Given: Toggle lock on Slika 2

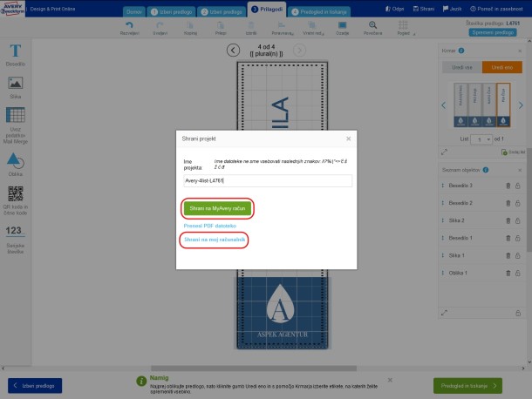Looking at the screenshot, I should [x=518, y=220].
